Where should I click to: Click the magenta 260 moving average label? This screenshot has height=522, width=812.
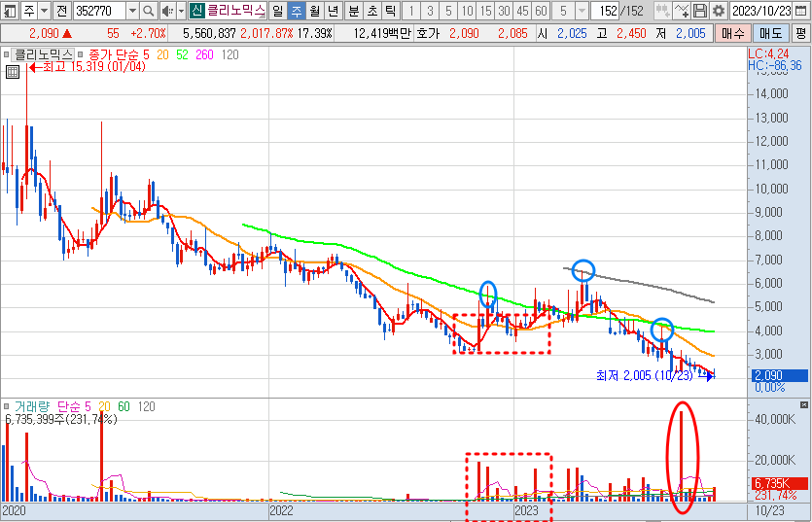click(204, 54)
